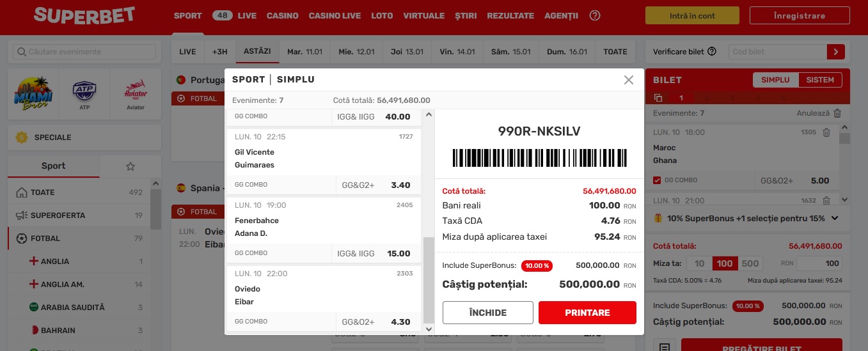868x351 pixels.
Task: Click the dialog events list scrollbar thumb
Action: click(429, 280)
